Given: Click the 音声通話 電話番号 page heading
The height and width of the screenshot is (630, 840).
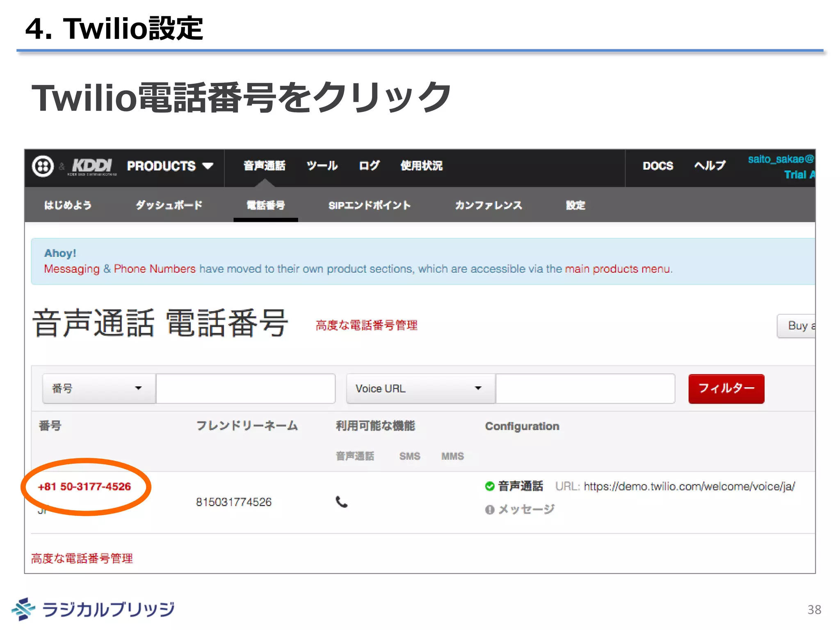Looking at the screenshot, I should pos(160,323).
